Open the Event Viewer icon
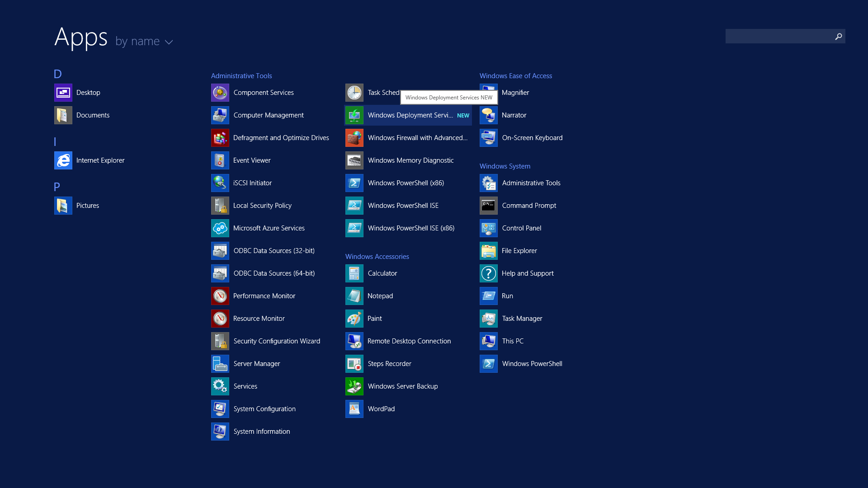 220,160
